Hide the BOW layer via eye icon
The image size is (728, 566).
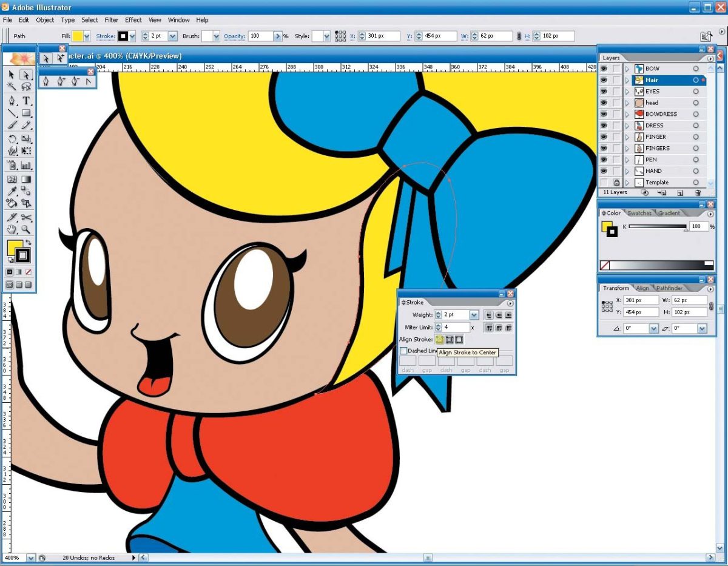coord(604,69)
